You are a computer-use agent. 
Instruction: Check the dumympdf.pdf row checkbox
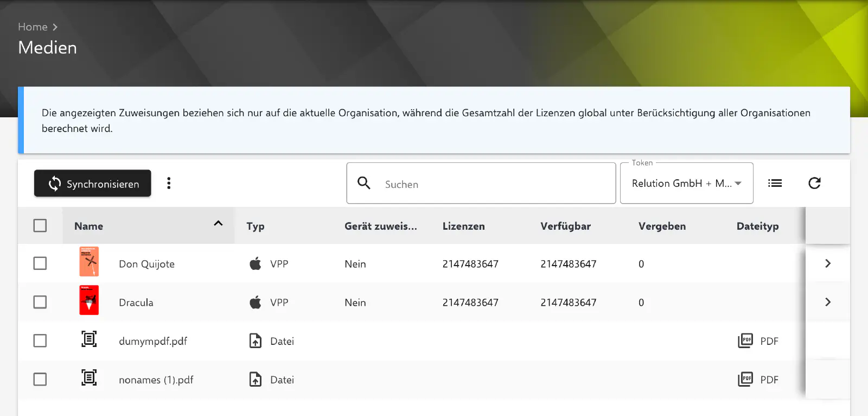click(40, 341)
